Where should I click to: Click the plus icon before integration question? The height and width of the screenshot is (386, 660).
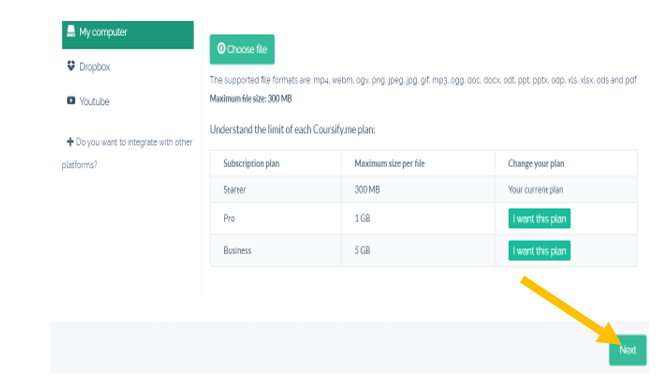(x=70, y=142)
